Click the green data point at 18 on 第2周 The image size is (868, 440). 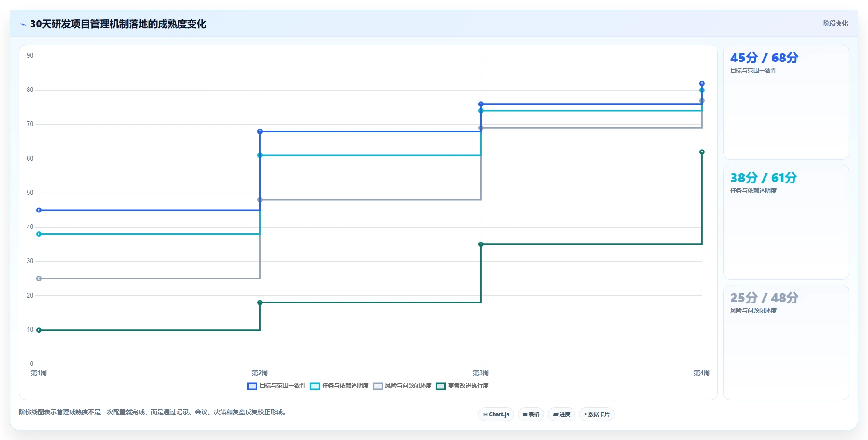(x=260, y=303)
